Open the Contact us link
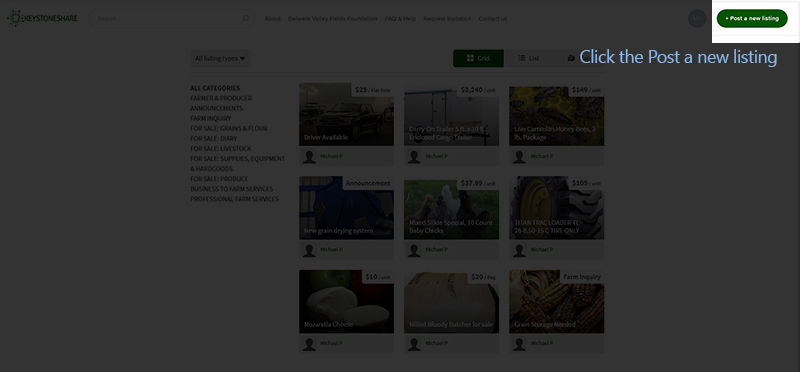800x372 pixels. click(x=492, y=19)
